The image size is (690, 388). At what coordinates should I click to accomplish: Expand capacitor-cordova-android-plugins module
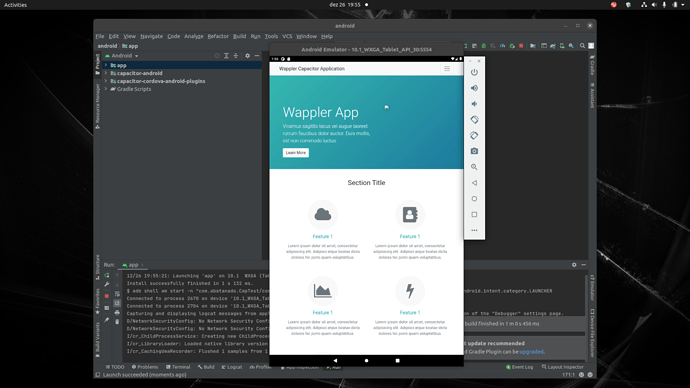[106, 81]
